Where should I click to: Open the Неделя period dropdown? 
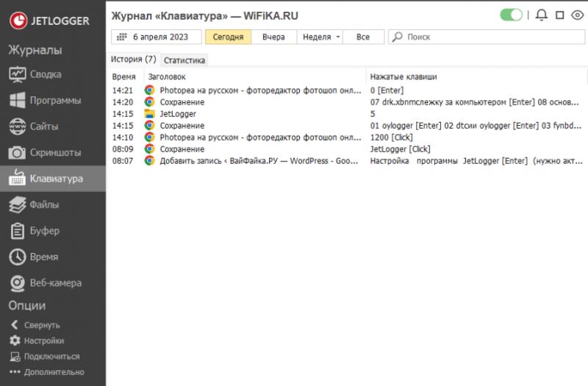click(x=321, y=37)
